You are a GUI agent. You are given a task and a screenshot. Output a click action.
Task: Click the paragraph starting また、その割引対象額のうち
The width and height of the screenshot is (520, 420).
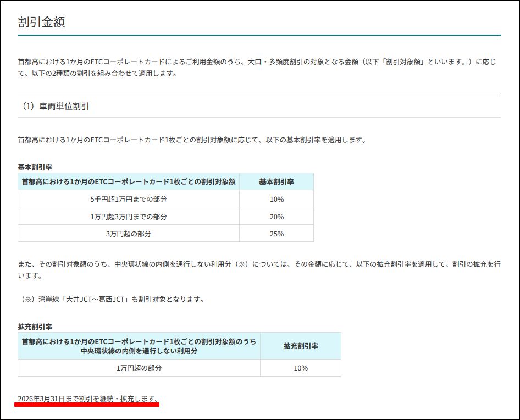259,270
